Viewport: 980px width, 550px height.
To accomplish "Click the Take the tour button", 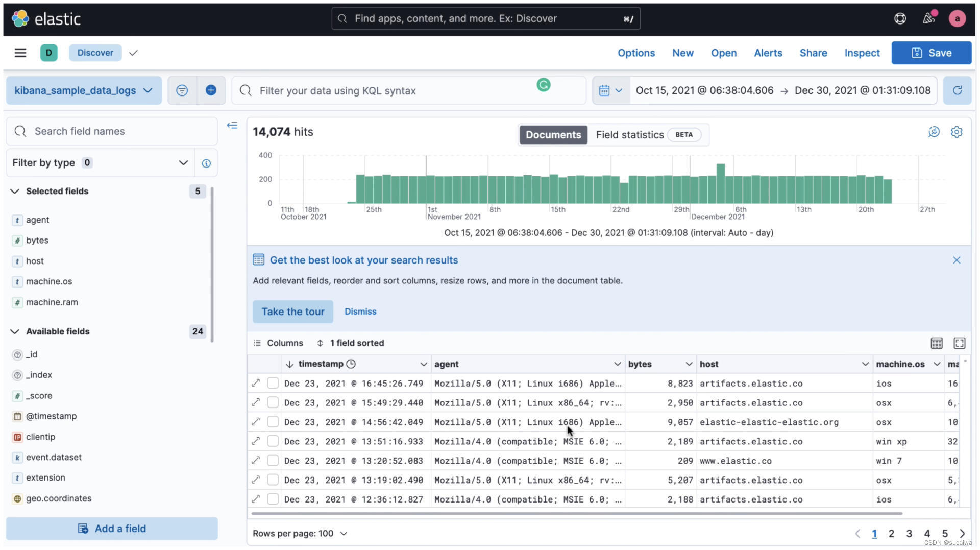I will (293, 312).
